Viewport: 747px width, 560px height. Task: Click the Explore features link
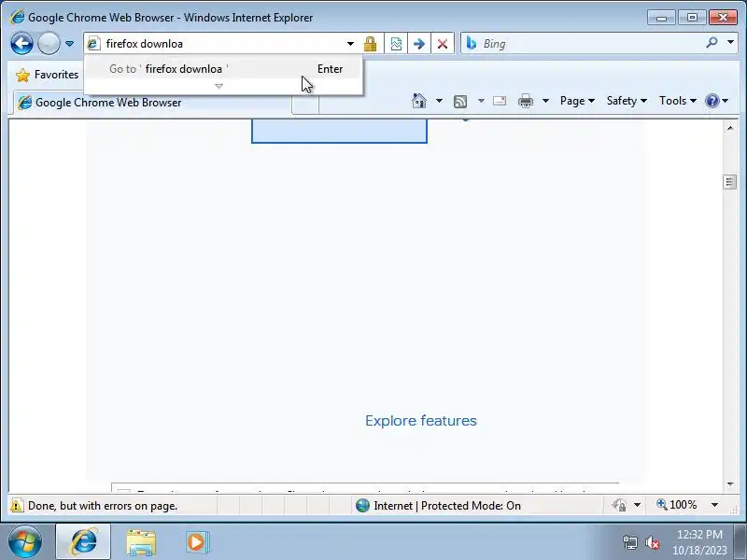coord(421,421)
